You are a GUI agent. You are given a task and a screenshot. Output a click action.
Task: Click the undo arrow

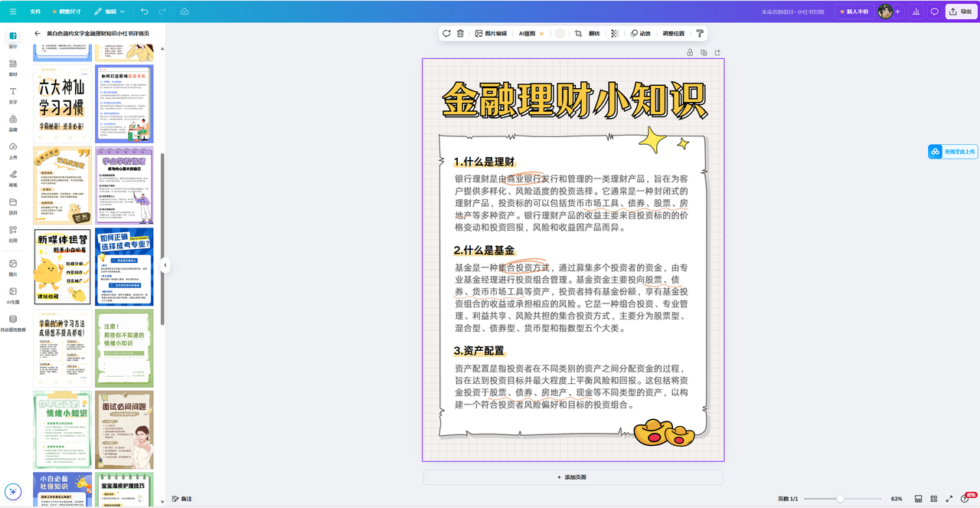click(145, 11)
